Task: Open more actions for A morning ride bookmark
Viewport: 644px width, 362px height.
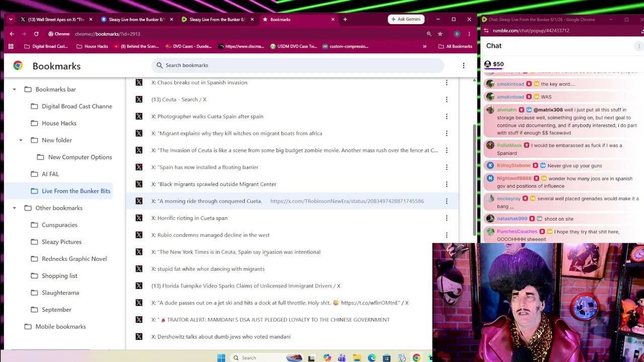Action: 446,201
